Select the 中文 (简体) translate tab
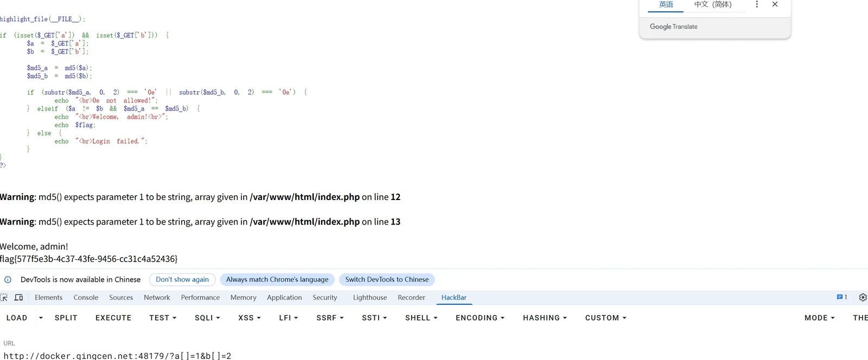The image size is (868, 360). pyautogui.click(x=713, y=5)
